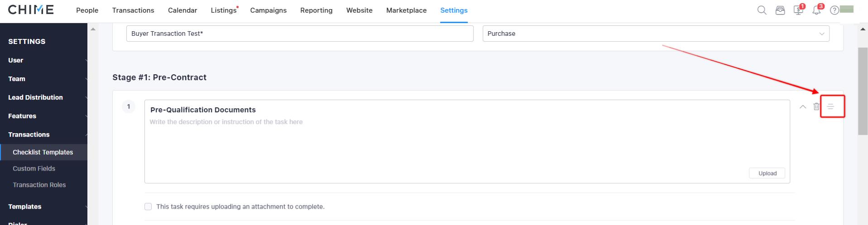Click the reorder handle for task 1

[830, 107]
